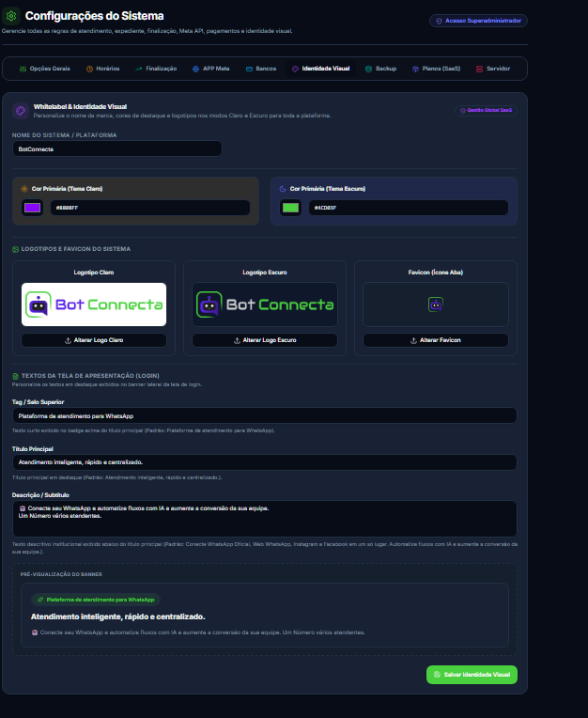Click the save icon in Salvar Identidade Visual
This screenshot has width=588, height=718.
click(437, 675)
